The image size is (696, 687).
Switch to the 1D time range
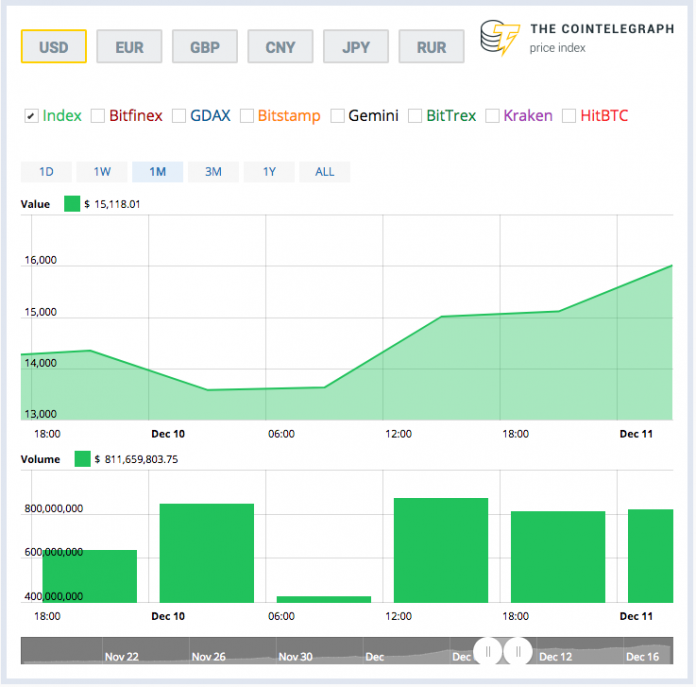[x=46, y=171]
